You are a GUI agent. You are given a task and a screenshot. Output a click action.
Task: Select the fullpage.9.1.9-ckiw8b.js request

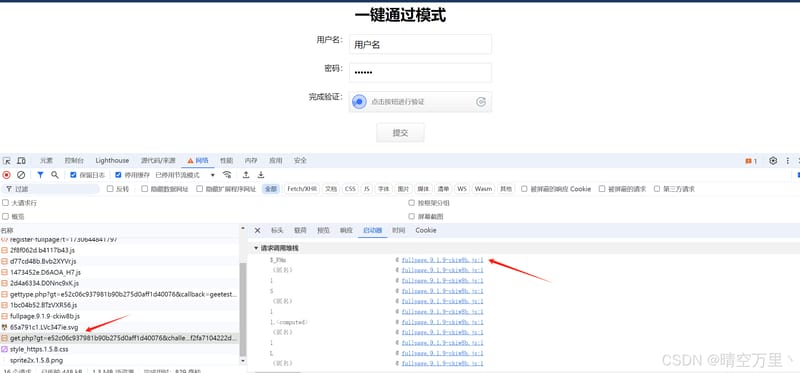[x=120, y=316]
